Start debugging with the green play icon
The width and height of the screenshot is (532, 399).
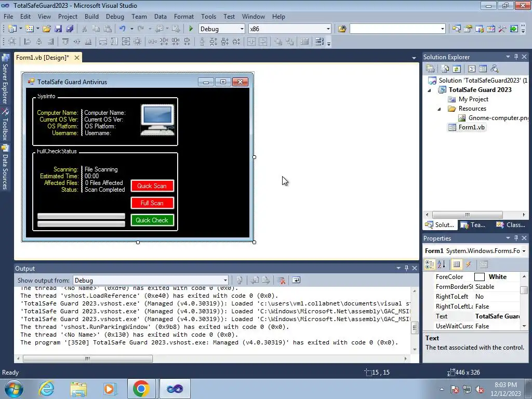(191, 29)
